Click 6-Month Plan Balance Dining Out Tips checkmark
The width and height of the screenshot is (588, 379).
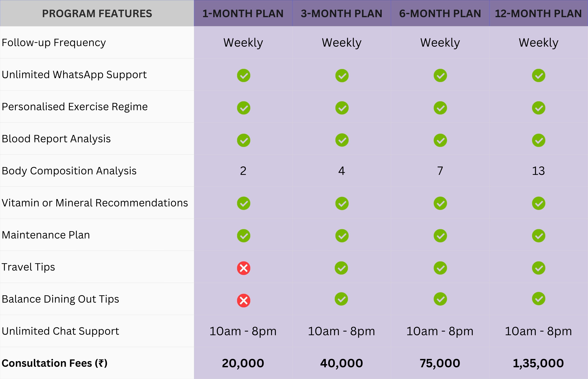pos(440,299)
